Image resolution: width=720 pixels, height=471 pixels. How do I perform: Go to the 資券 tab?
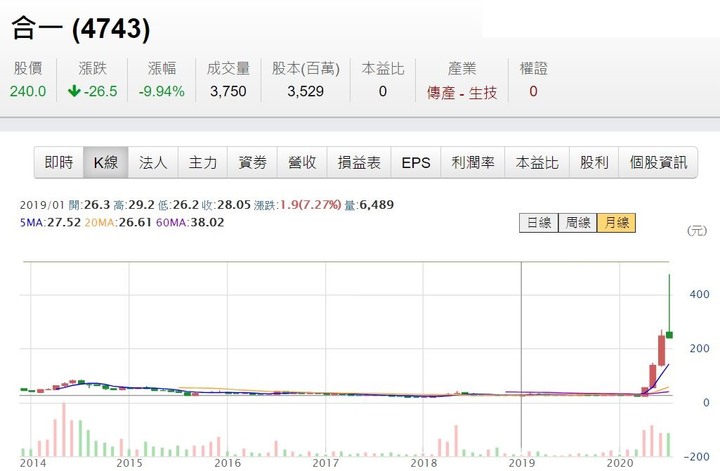[252, 163]
